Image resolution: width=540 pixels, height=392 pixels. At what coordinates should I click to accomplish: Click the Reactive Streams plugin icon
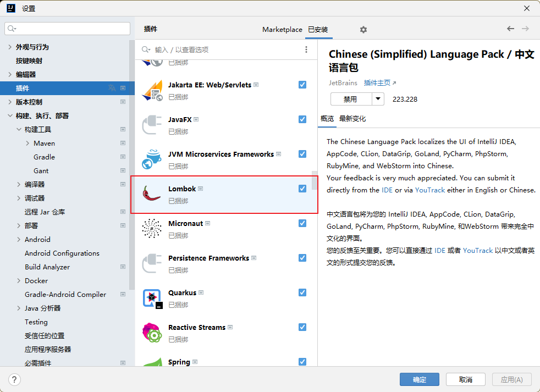(x=152, y=333)
